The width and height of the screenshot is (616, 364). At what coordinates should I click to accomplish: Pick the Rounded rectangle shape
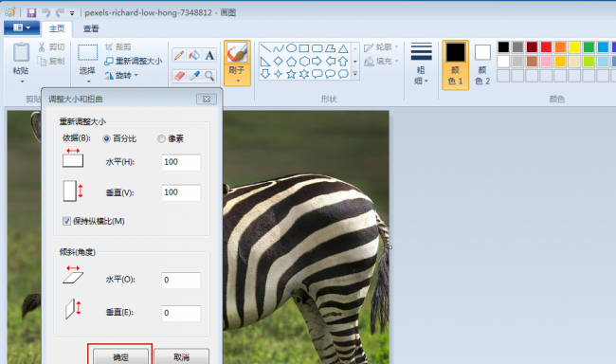click(317, 48)
